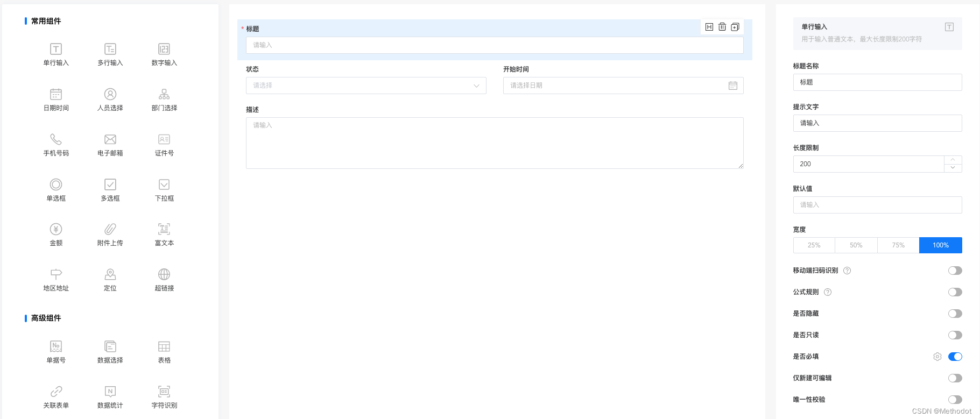The height and width of the screenshot is (419, 980).
Task: Decrease the 长度限制 value with the down arrow
Action: tap(953, 168)
